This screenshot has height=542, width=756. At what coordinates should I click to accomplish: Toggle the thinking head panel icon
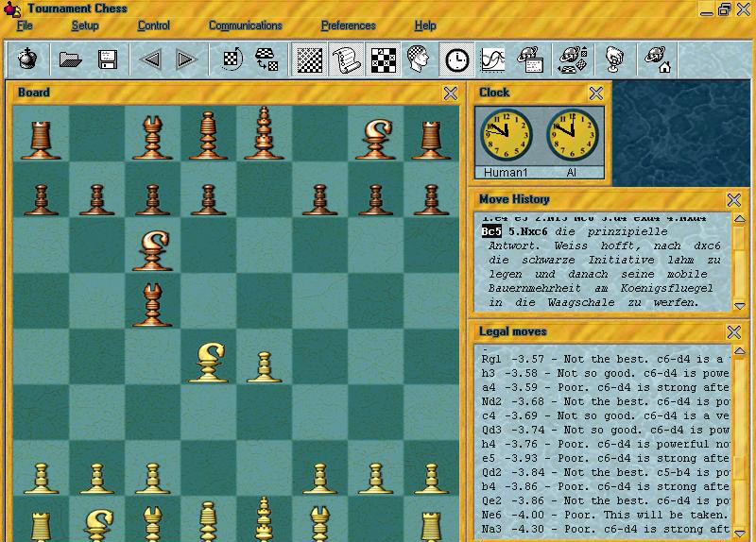(420, 59)
